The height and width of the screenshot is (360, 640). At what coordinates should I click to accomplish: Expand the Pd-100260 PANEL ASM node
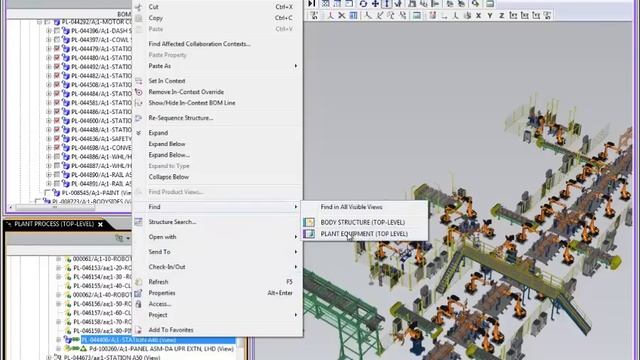point(58,349)
